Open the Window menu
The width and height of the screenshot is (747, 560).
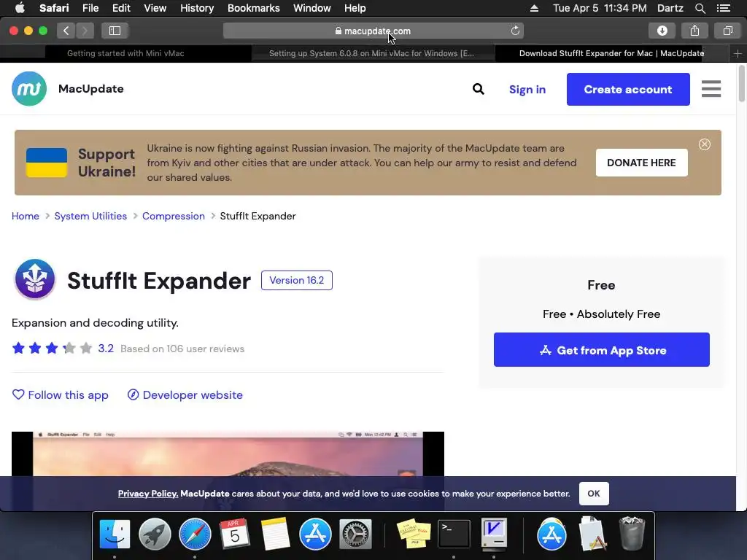tap(312, 8)
